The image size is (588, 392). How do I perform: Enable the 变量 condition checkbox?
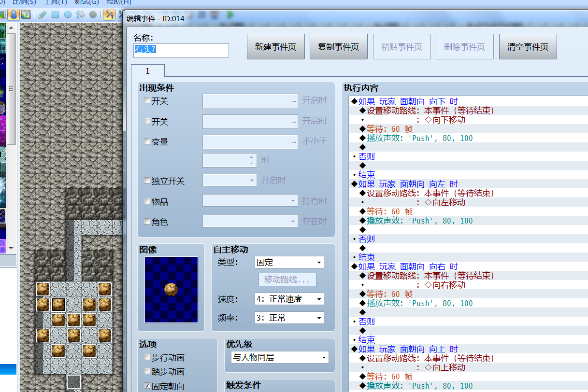147,141
